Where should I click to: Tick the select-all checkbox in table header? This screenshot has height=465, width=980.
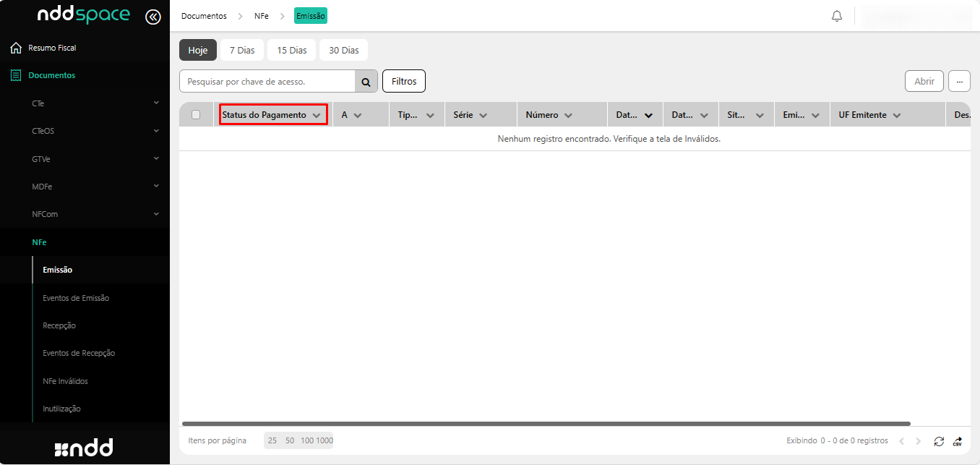point(196,114)
